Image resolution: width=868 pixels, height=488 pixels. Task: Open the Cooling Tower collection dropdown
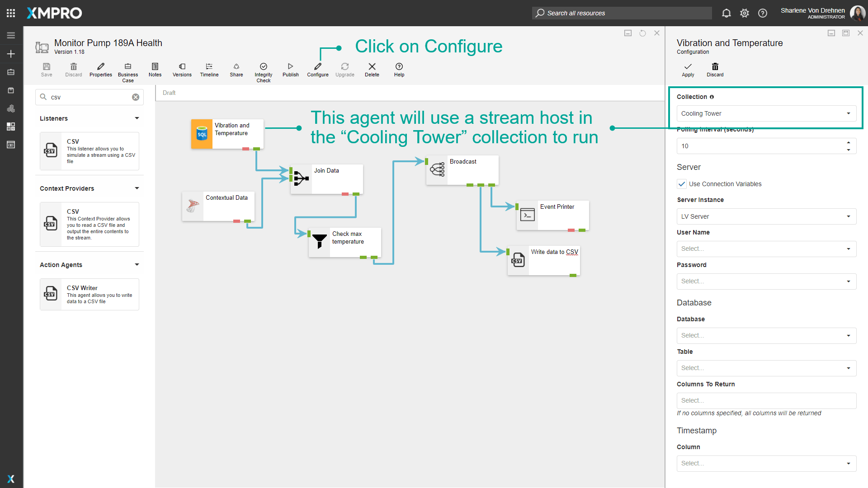[x=848, y=113]
